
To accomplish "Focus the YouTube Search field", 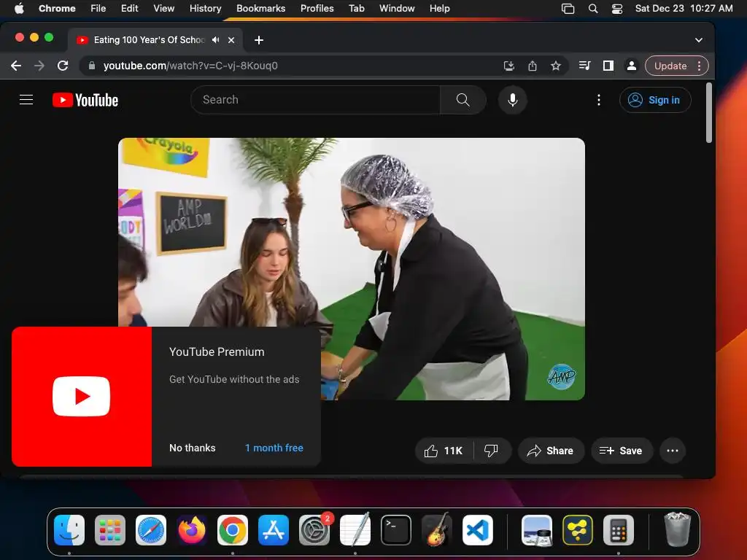I will click(x=315, y=99).
